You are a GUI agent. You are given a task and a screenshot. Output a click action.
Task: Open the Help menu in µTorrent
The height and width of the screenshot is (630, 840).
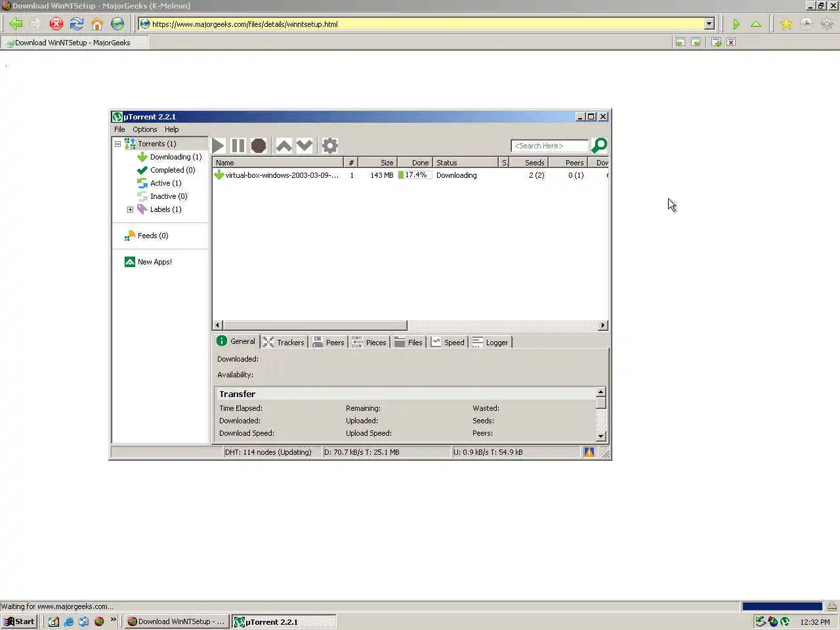pos(171,129)
